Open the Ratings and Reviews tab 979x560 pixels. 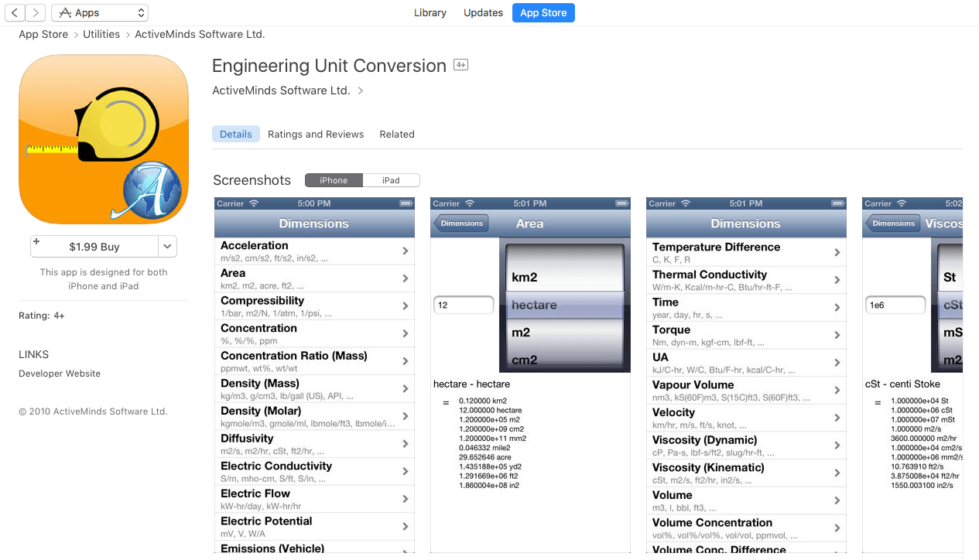[316, 134]
